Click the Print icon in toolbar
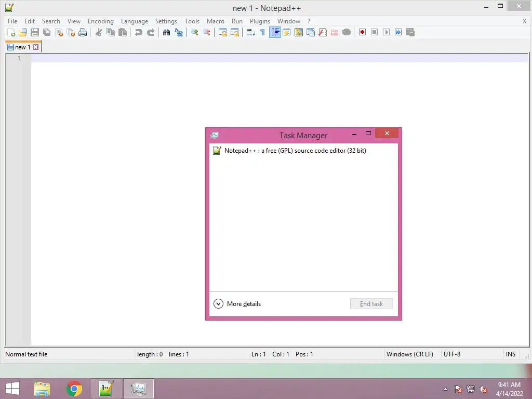The height and width of the screenshot is (399, 532). point(83,32)
